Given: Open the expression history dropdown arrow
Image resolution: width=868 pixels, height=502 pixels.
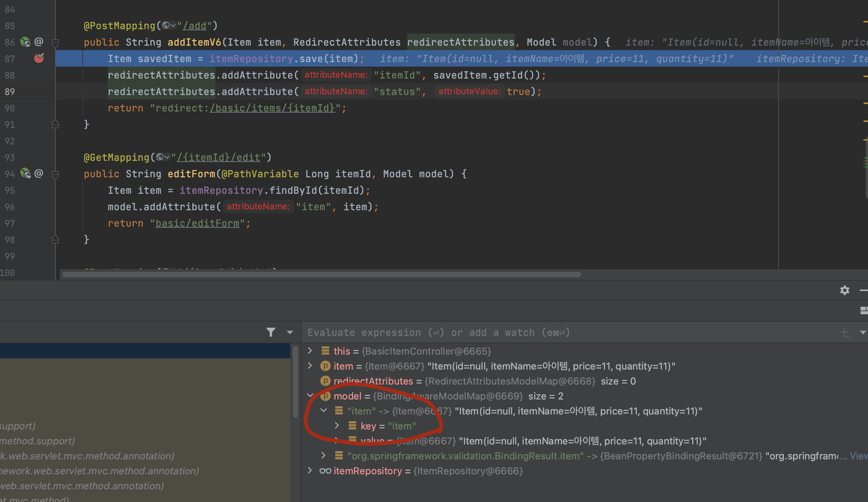Looking at the screenshot, I should (x=863, y=332).
